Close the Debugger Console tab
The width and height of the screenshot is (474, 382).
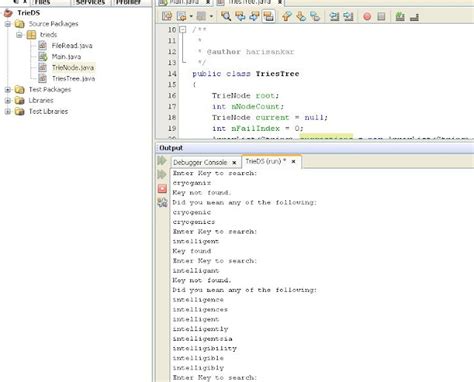point(234,162)
